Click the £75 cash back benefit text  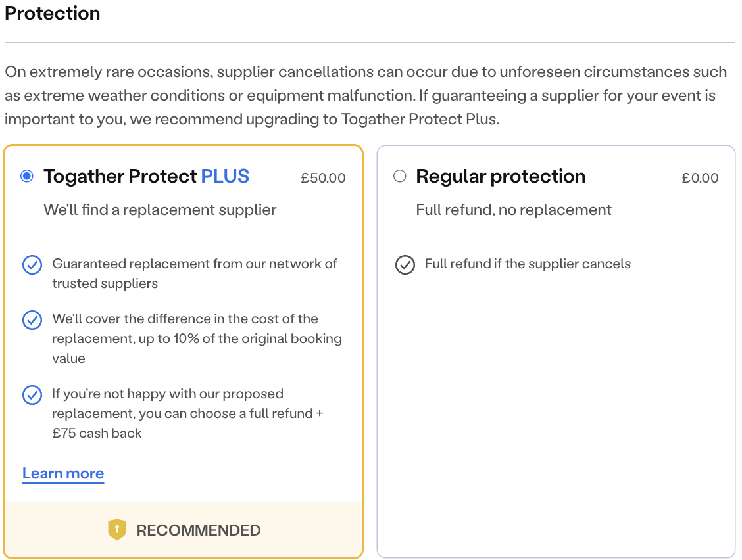point(187,413)
